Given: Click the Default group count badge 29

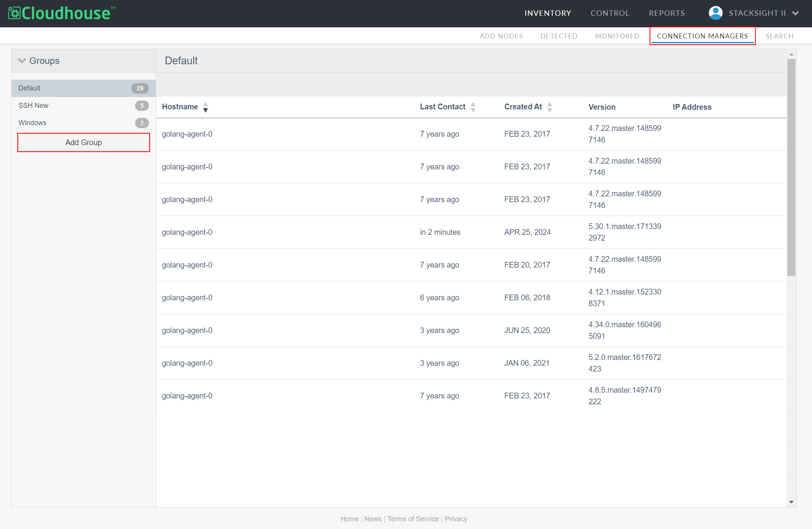Looking at the screenshot, I should point(140,88).
